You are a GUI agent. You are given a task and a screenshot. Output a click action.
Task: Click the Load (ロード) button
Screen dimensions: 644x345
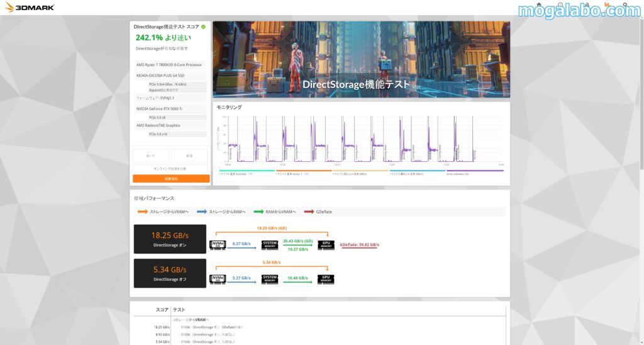click(x=151, y=156)
